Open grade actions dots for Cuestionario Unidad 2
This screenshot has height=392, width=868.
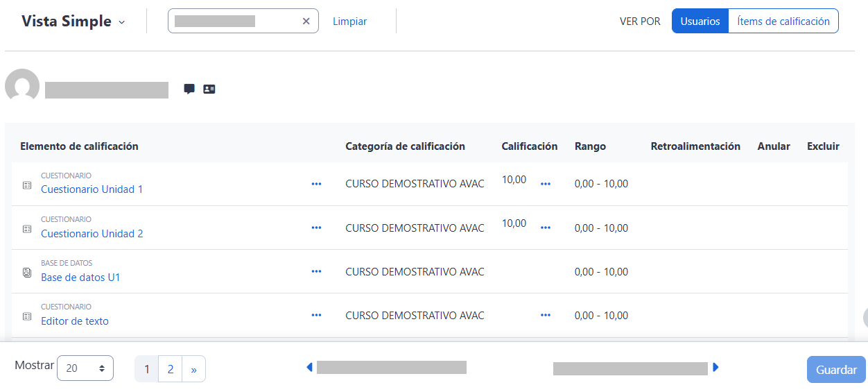point(545,228)
